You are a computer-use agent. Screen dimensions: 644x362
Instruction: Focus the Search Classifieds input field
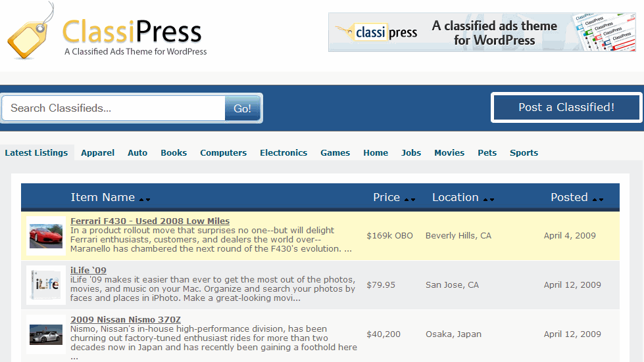click(114, 108)
